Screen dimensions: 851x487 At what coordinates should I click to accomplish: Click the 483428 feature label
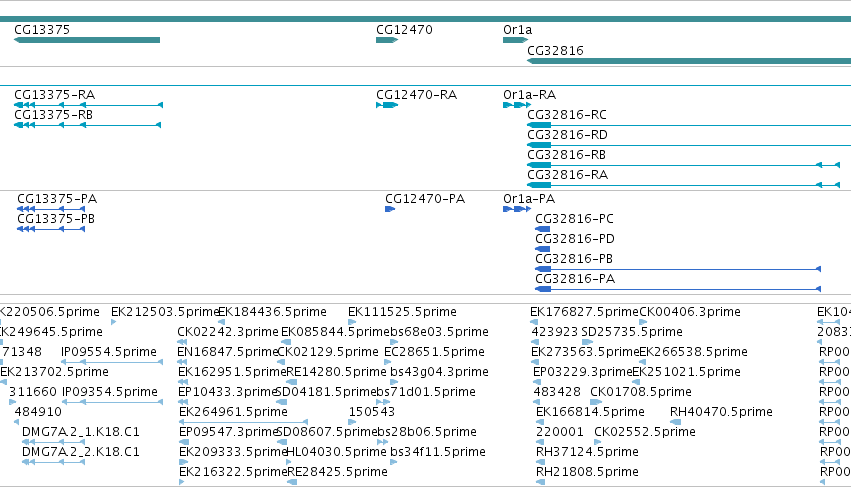coord(557,392)
